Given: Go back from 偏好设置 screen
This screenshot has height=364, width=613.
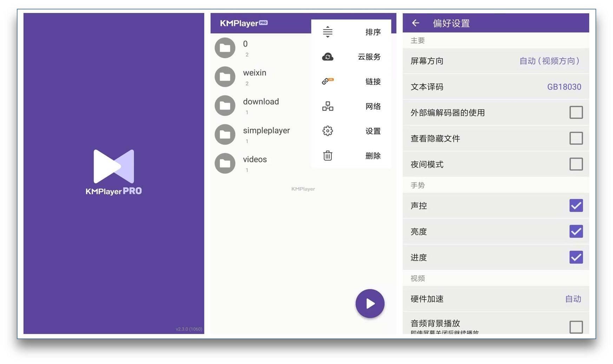Looking at the screenshot, I should (x=416, y=23).
